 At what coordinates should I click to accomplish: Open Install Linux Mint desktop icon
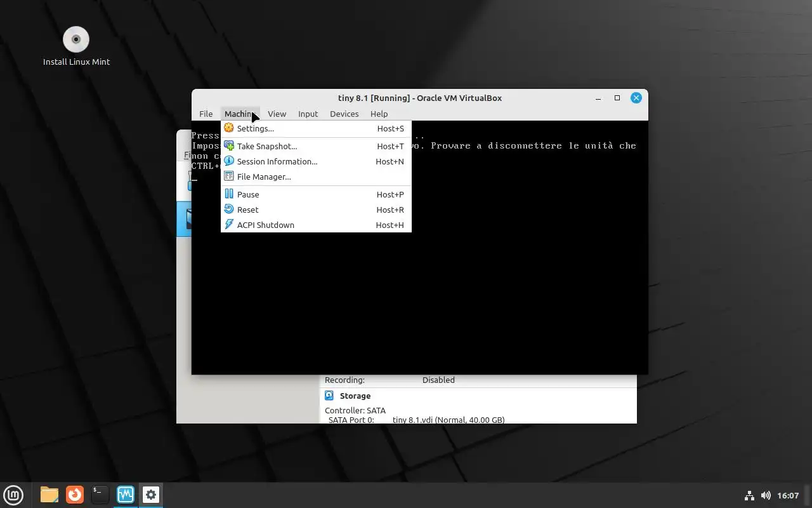[x=76, y=46]
